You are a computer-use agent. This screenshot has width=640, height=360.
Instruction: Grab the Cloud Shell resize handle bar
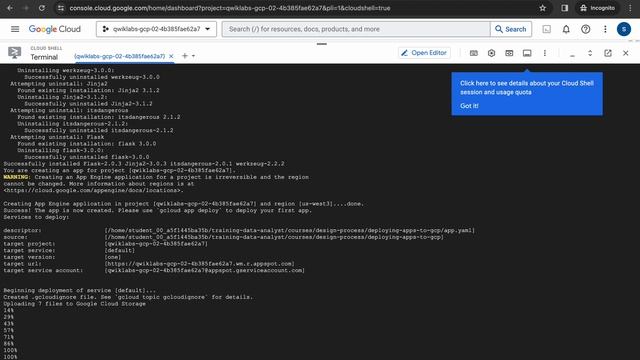pyautogui.click(x=322, y=44)
